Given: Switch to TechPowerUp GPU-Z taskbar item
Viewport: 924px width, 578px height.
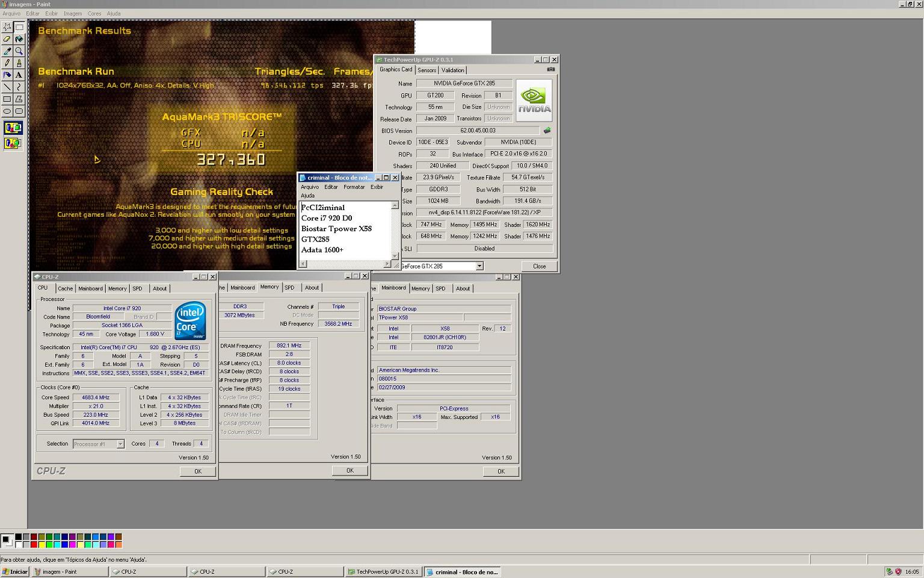Looking at the screenshot, I should pyautogui.click(x=383, y=572).
